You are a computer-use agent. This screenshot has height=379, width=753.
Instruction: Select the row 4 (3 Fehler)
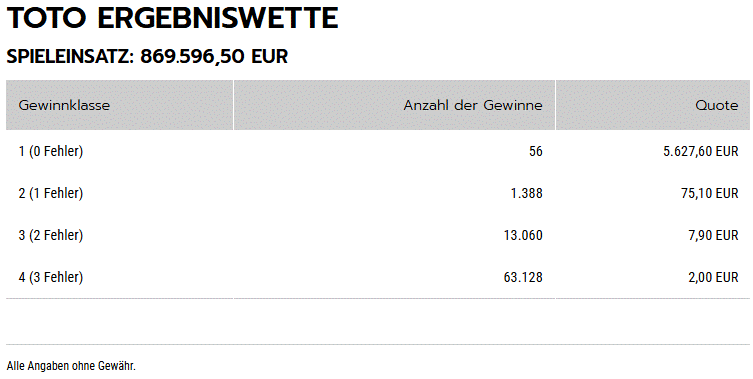378,277
